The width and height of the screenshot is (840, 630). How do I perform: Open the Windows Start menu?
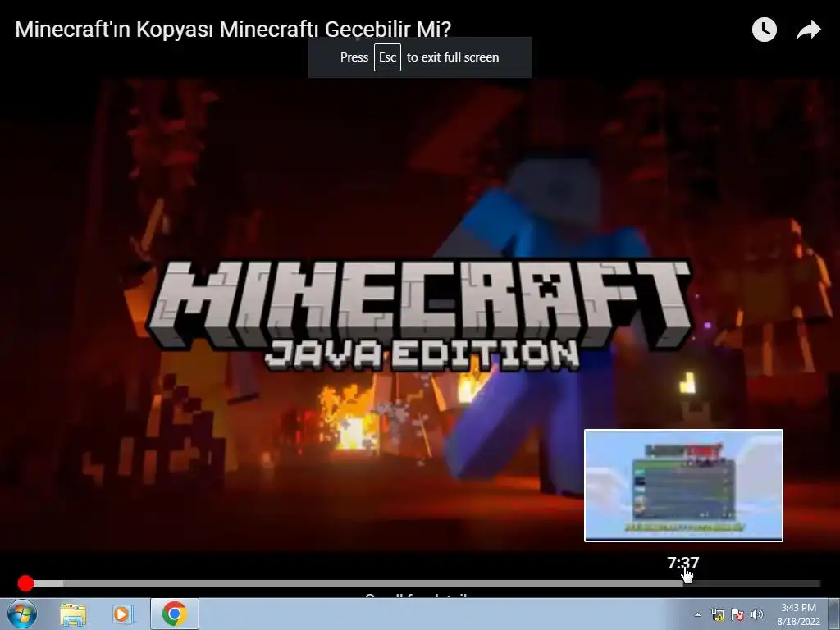tap(22, 614)
